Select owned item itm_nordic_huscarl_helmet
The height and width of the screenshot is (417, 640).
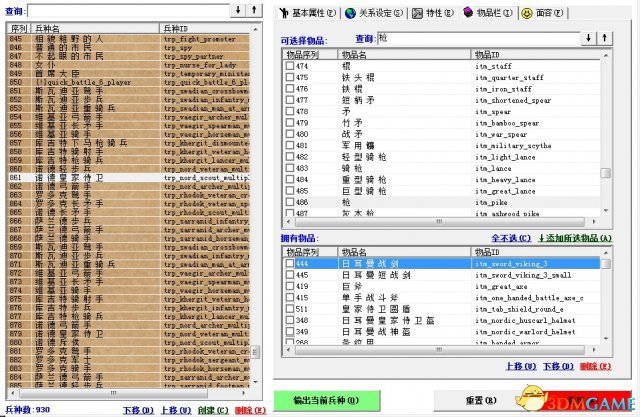click(525, 320)
